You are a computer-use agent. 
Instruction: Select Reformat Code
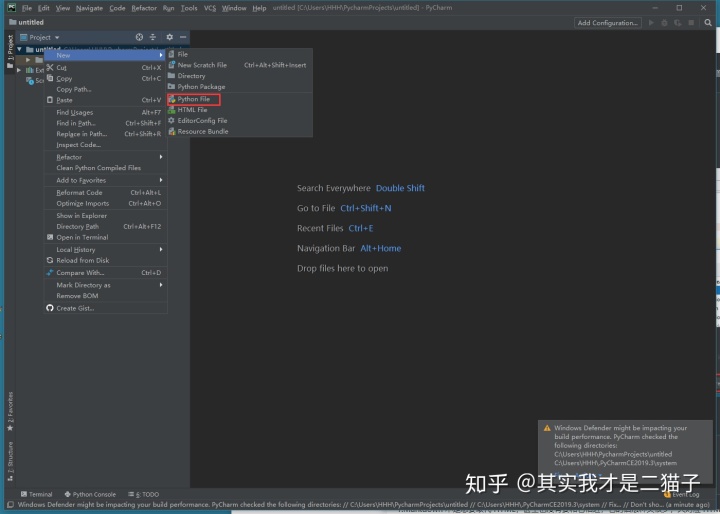[105, 192]
